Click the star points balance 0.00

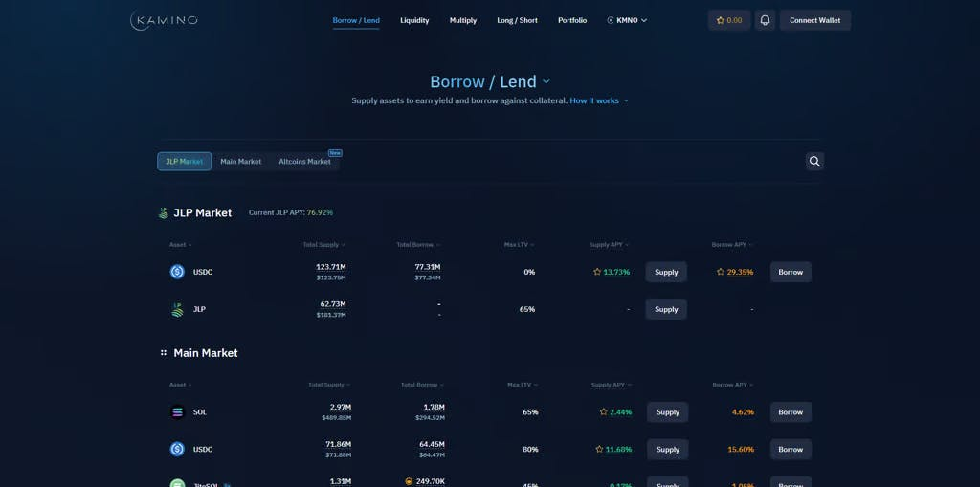click(x=729, y=20)
